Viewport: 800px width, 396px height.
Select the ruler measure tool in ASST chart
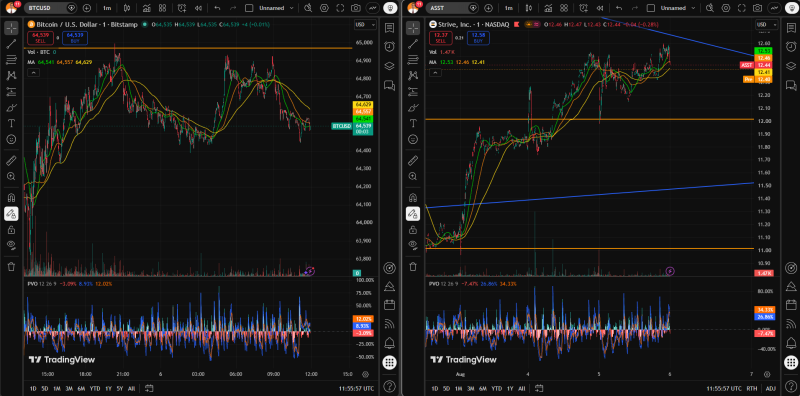(x=413, y=161)
